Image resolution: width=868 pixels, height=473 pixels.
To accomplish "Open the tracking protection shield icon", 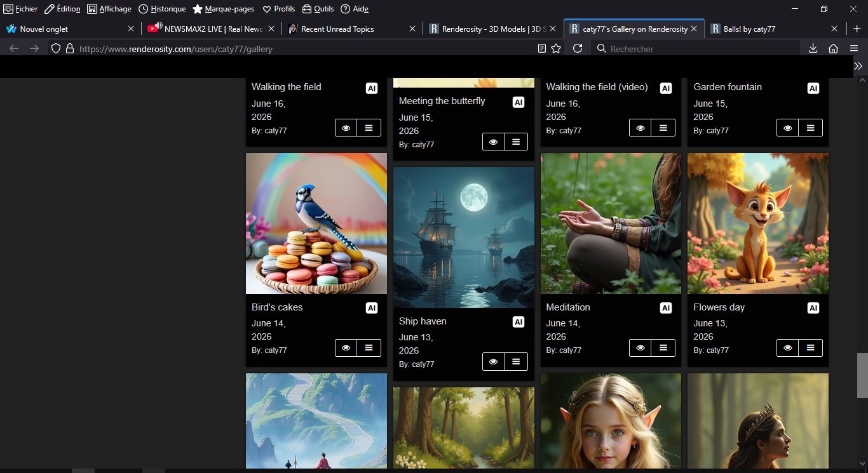I will click(x=56, y=48).
